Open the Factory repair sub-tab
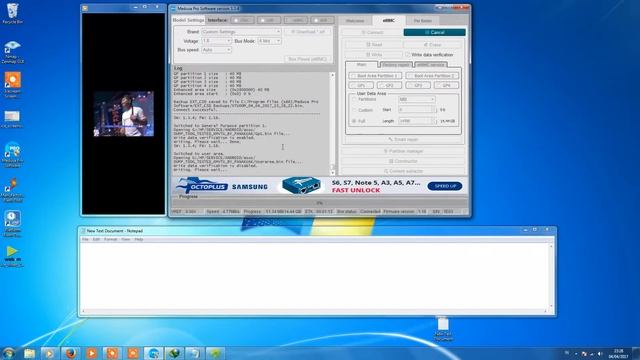The image size is (640, 360). click(x=396, y=65)
